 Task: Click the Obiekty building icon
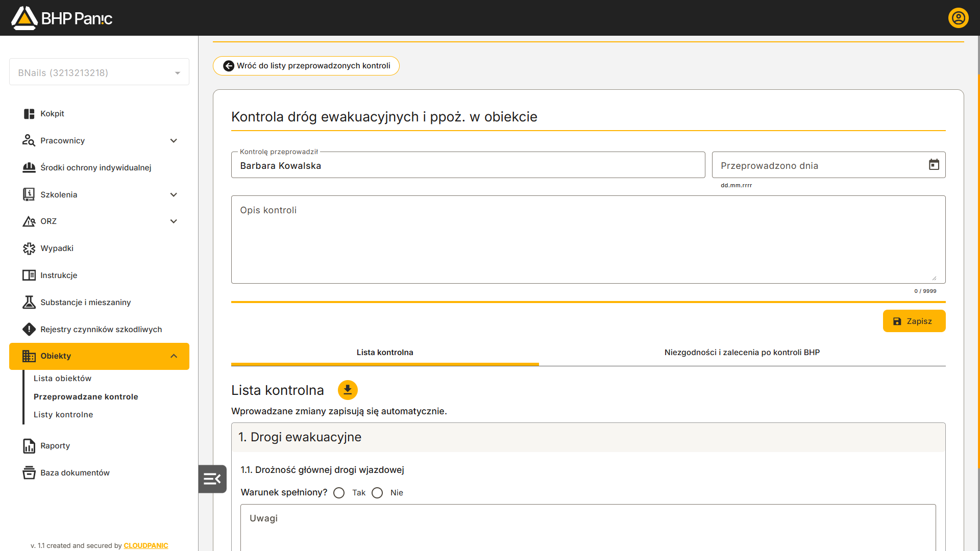[29, 356]
